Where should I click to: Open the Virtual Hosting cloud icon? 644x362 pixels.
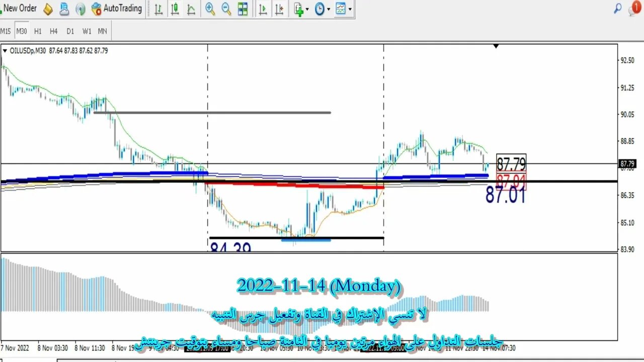coord(64,9)
